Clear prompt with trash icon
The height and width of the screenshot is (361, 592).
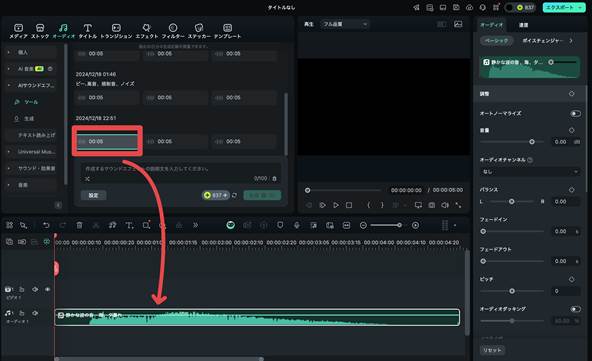274,179
